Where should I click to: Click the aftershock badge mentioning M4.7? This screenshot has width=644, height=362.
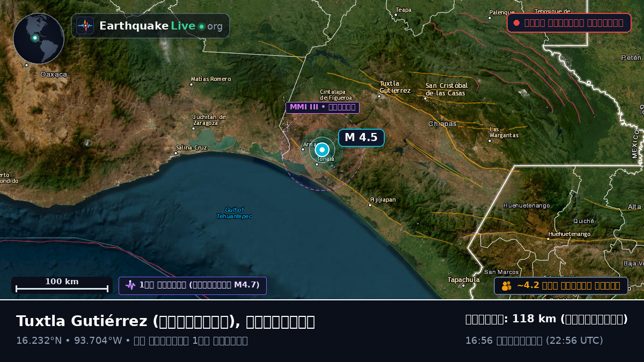(193, 285)
